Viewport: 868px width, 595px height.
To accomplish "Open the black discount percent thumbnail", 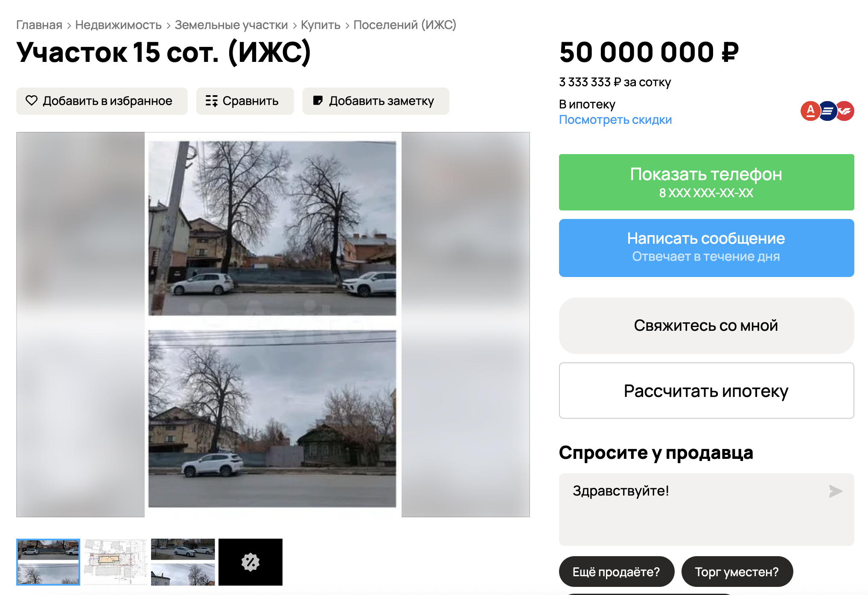I will (x=250, y=562).
